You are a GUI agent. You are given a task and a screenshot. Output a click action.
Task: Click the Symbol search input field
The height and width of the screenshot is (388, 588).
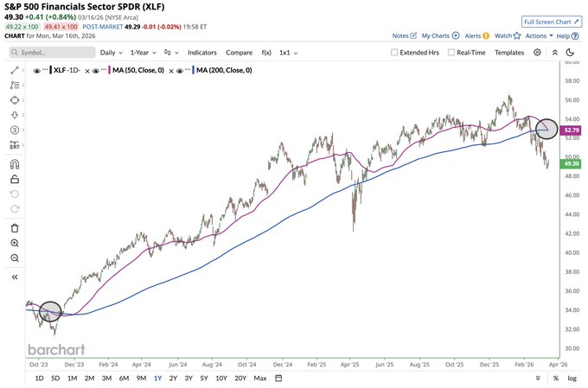(x=53, y=53)
